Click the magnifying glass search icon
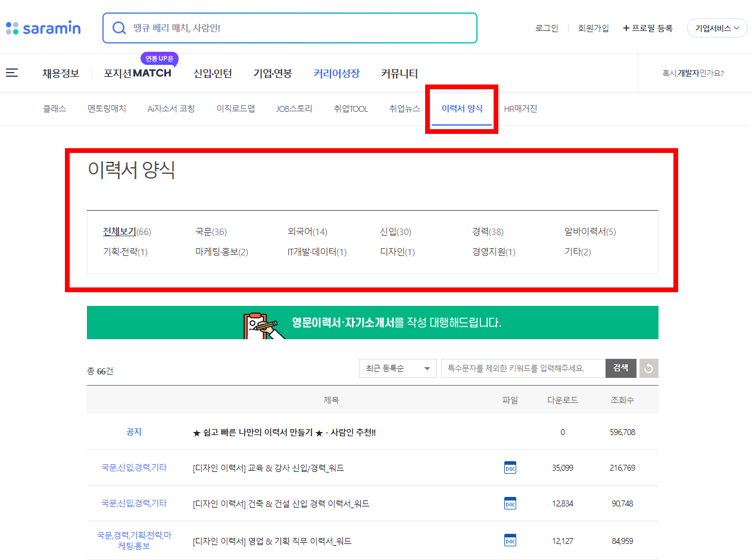 (119, 27)
